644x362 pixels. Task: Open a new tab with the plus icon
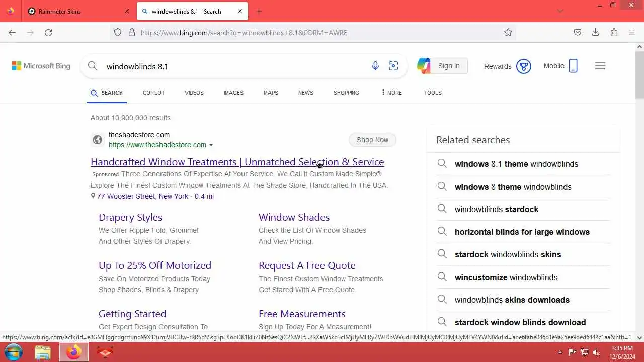pyautogui.click(x=259, y=11)
